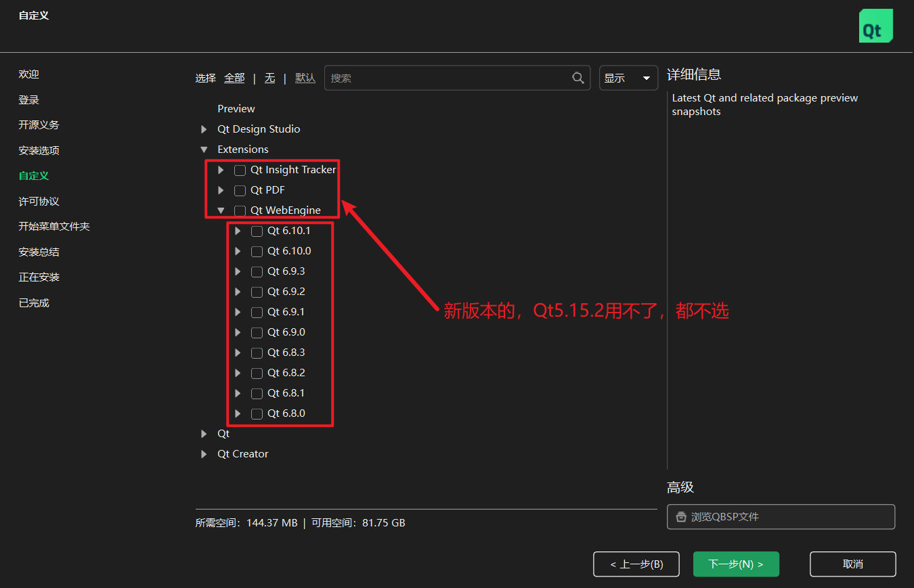Mark the Qt 6.8.0 checkbox
914x588 pixels.
pos(257,413)
